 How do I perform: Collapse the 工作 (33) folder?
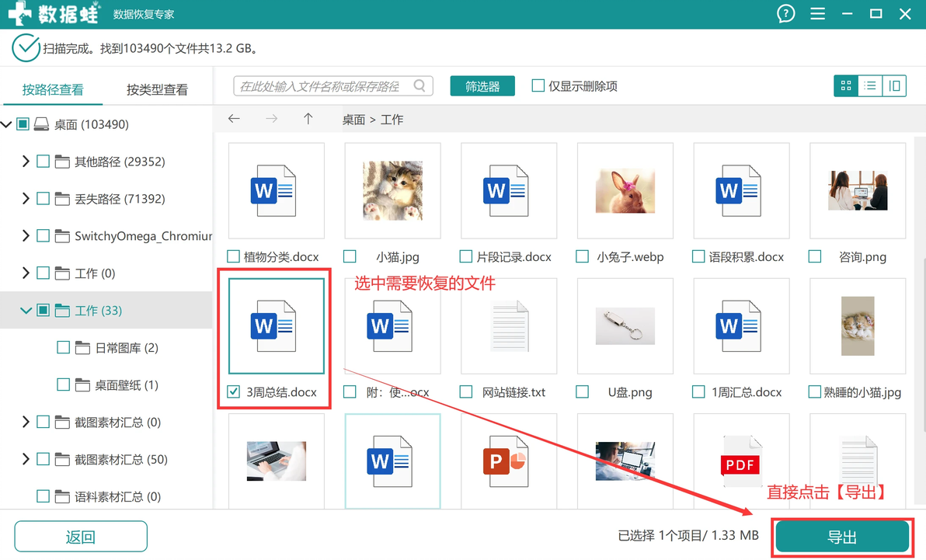pos(26,310)
